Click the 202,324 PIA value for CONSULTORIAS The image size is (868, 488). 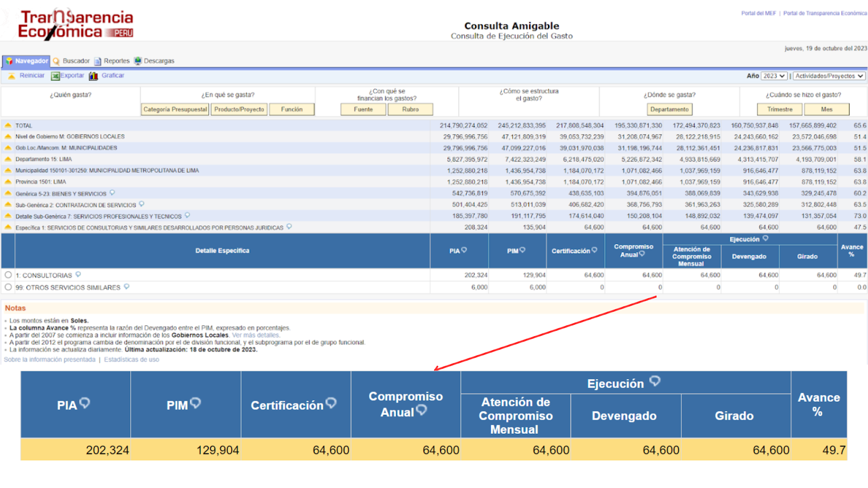[476, 275]
